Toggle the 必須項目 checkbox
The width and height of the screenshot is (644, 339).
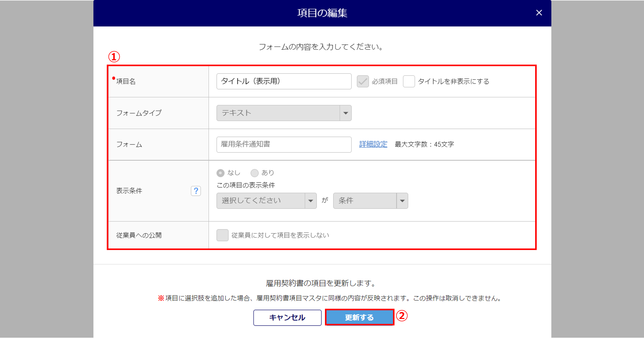click(363, 82)
